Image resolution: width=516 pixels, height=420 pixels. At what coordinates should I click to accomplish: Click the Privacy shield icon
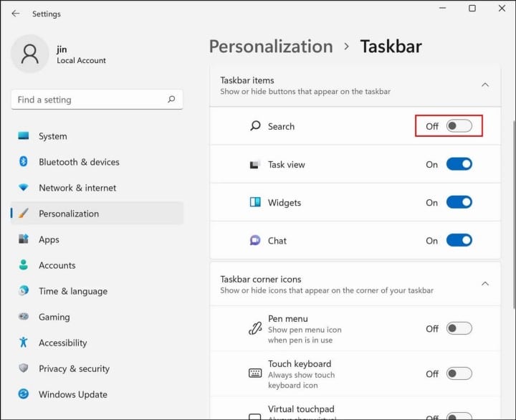24,368
